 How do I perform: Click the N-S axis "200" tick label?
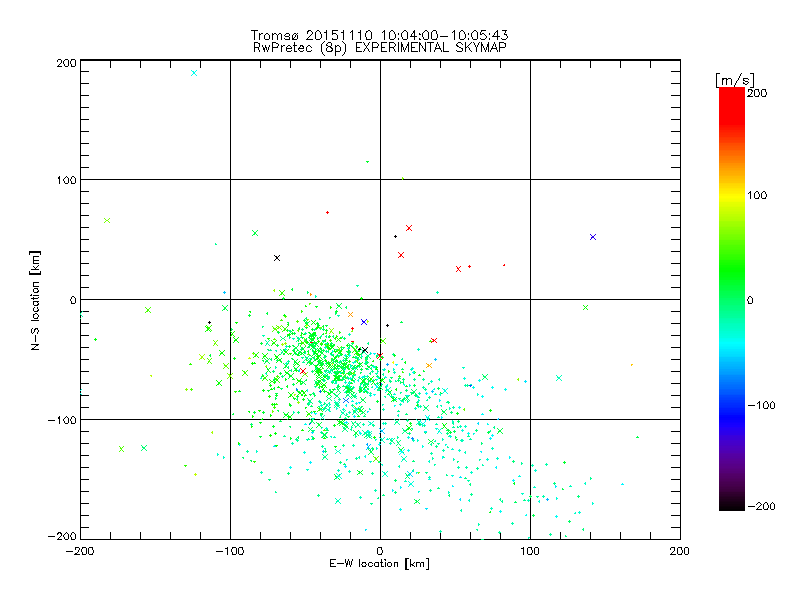pos(66,63)
